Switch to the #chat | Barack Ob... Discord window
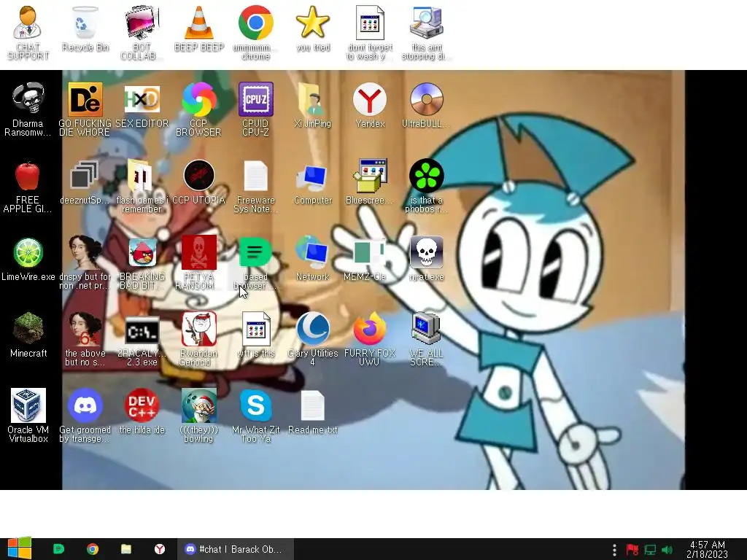This screenshot has height=560, width=747. 236,549
